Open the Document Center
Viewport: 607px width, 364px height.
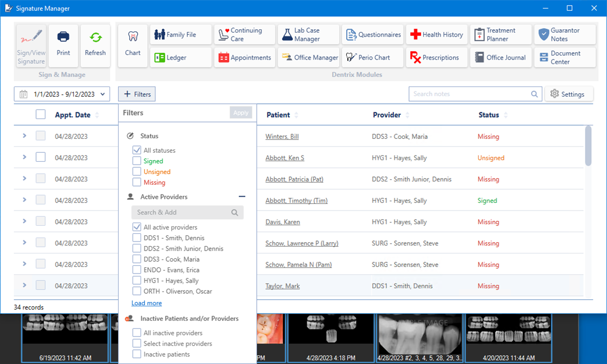point(565,58)
